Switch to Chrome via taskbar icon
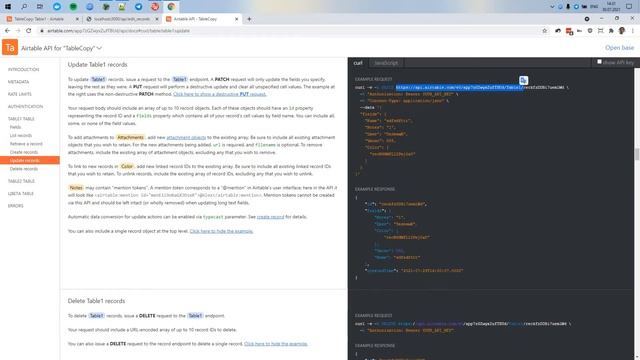Screen dimensions: 640x360 171,7
